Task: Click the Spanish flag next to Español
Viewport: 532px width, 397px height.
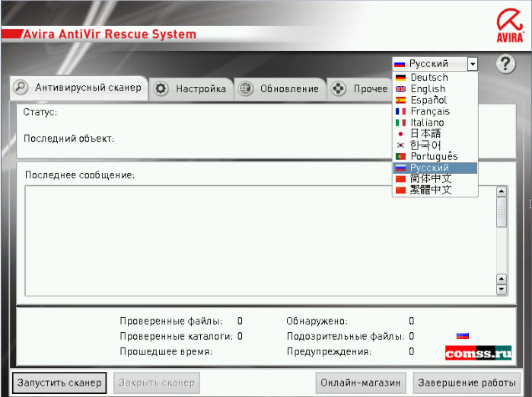Action: click(x=400, y=100)
